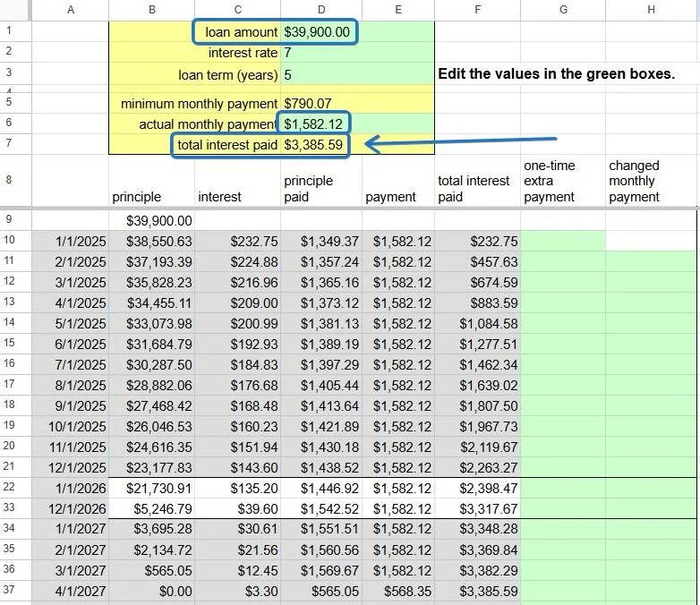This screenshot has height=605, width=700.
Task: Select column G header
Action: (563, 10)
